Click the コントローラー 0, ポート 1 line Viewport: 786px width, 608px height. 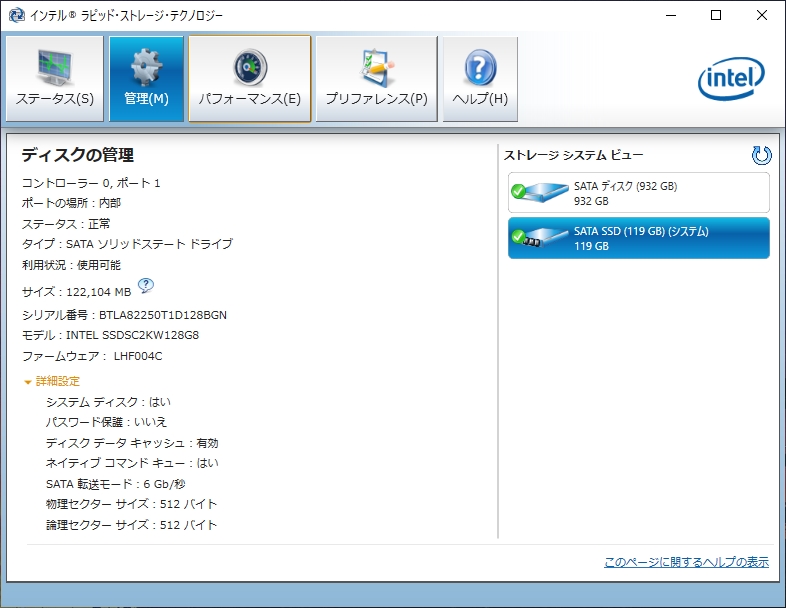(x=91, y=183)
